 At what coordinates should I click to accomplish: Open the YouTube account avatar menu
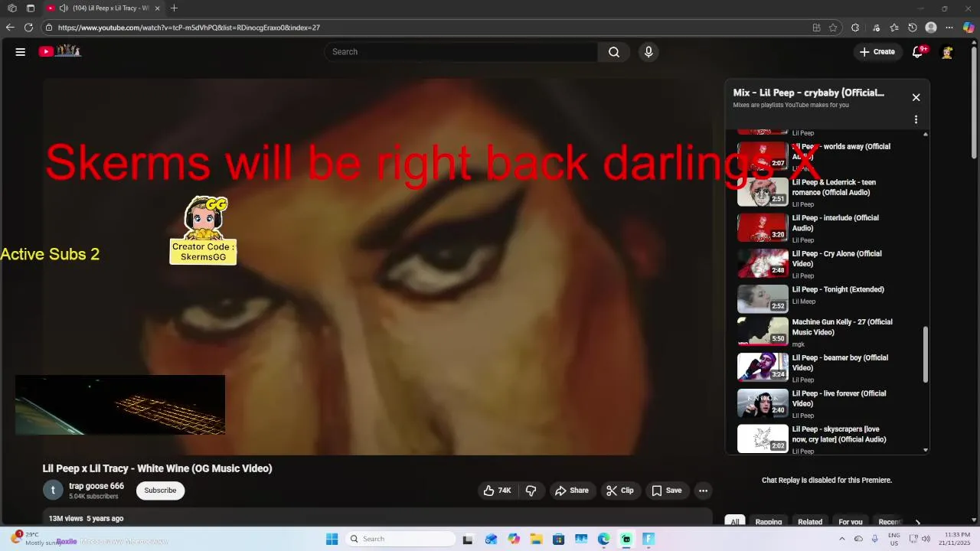coord(947,52)
